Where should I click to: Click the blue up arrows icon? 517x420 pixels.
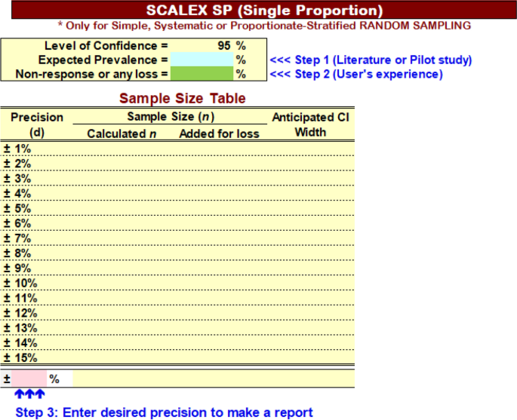point(29,394)
